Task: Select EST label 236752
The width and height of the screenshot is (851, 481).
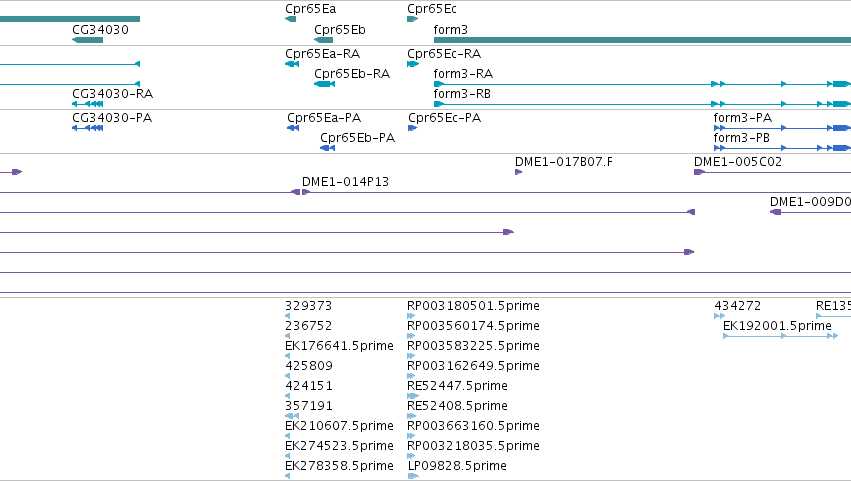Action: tap(308, 326)
